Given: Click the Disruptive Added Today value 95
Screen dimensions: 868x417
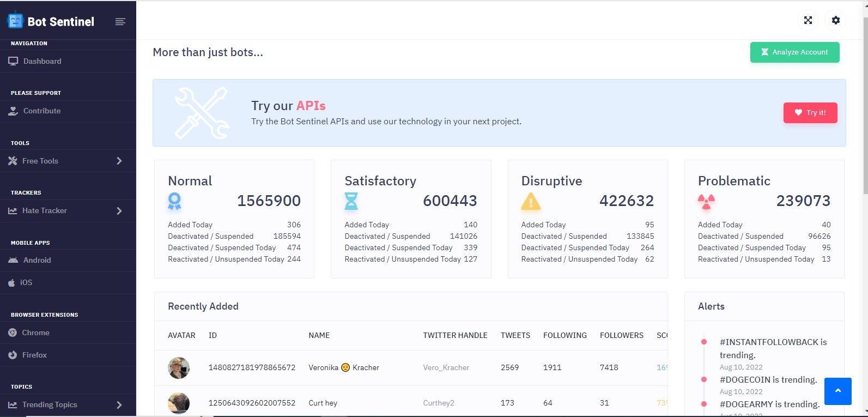Looking at the screenshot, I should 650,225.
